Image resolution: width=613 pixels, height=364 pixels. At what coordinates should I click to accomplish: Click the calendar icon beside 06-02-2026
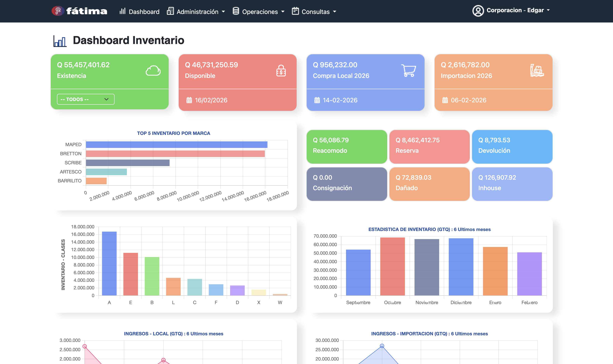point(445,100)
